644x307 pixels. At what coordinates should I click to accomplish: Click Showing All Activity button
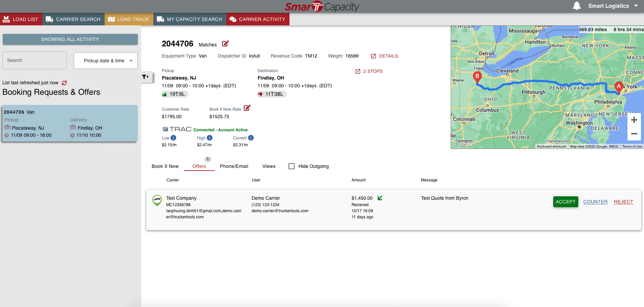coord(70,39)
